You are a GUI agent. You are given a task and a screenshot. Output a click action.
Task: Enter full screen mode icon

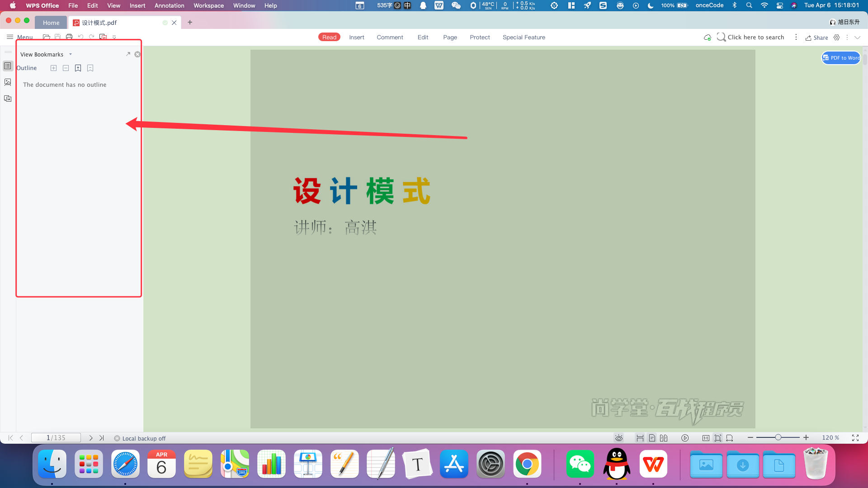855,438
